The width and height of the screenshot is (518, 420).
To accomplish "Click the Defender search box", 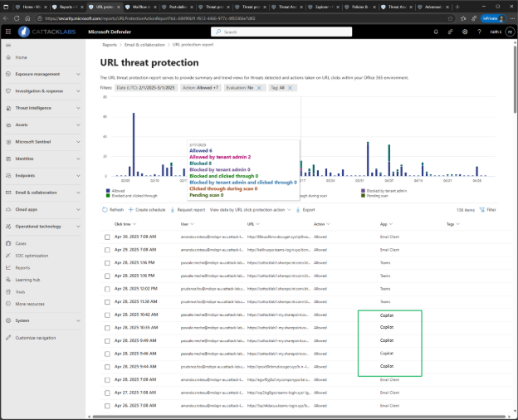I will pos(281,32).
